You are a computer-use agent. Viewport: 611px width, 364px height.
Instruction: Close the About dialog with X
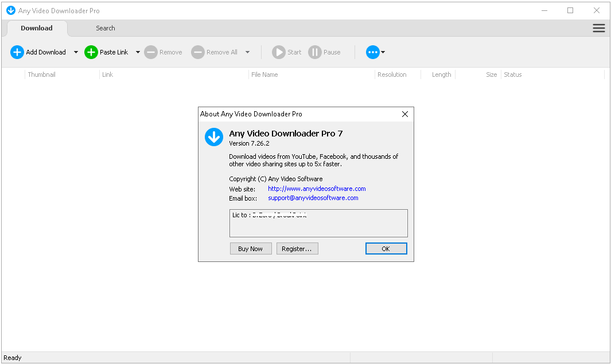tap(405, 114)
